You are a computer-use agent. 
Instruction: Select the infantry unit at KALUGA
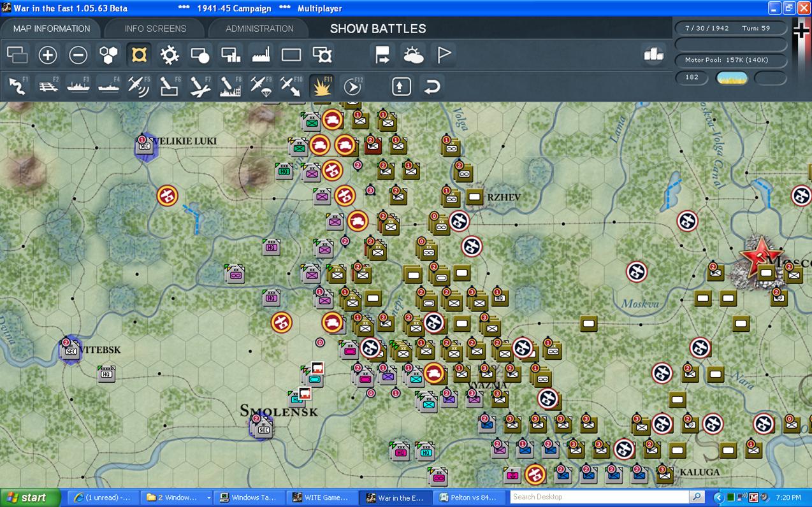pyautogui.click(x=664, y=474)
